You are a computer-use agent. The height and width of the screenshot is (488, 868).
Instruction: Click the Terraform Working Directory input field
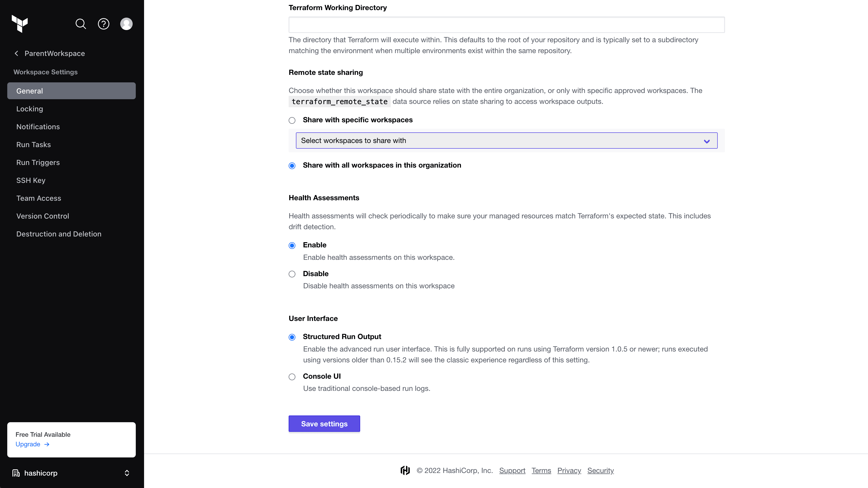(507, 24)
